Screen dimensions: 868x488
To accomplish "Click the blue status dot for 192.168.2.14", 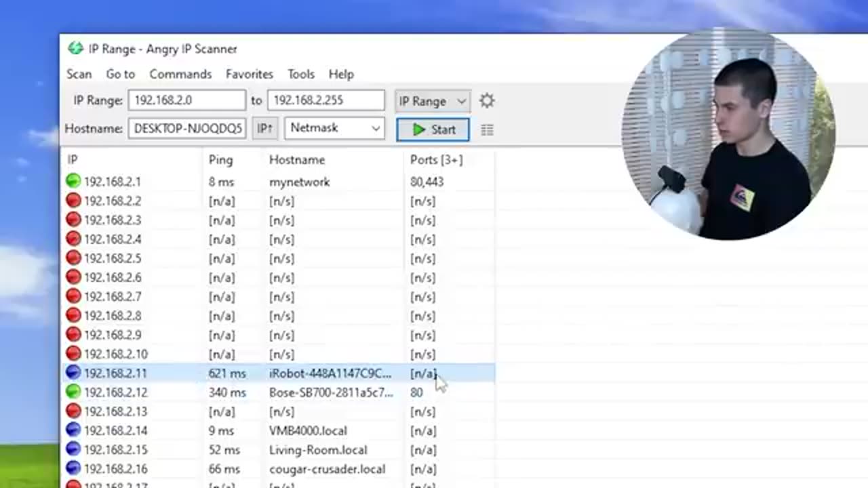I will click(x=73, y=430).
